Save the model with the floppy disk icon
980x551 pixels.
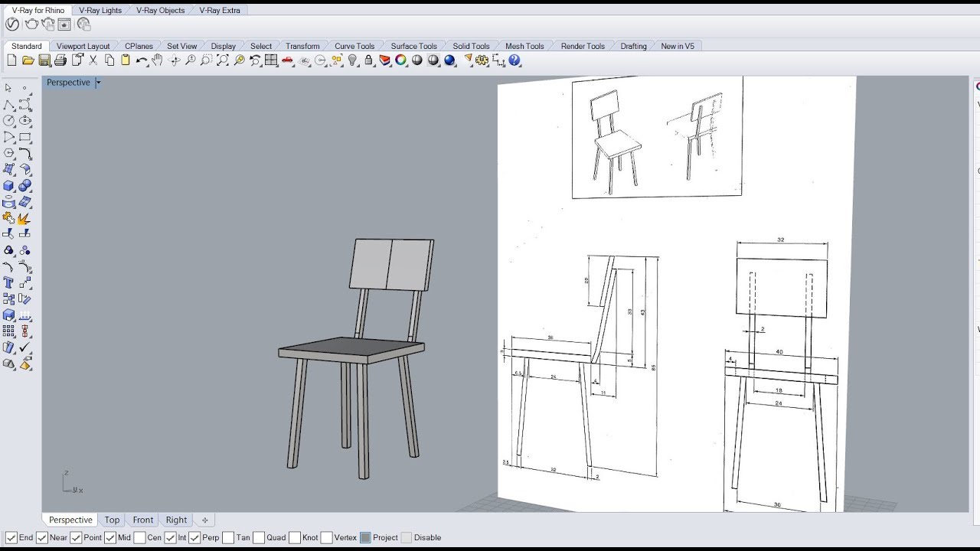point(44,60)
